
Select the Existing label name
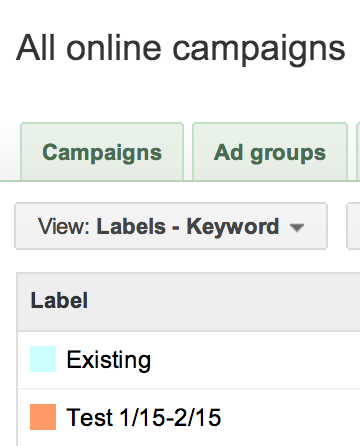click(109, 360)
